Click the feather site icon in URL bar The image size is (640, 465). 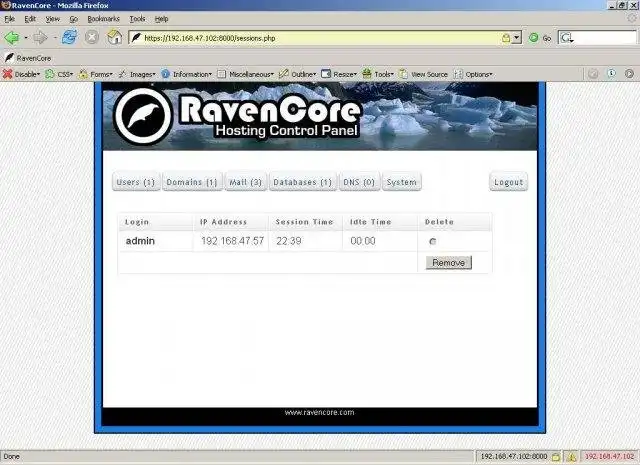click(x=136, y=38)
